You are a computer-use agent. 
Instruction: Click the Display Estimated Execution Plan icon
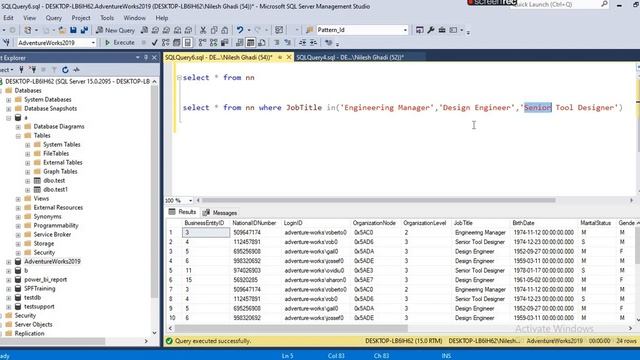point(165,42)
